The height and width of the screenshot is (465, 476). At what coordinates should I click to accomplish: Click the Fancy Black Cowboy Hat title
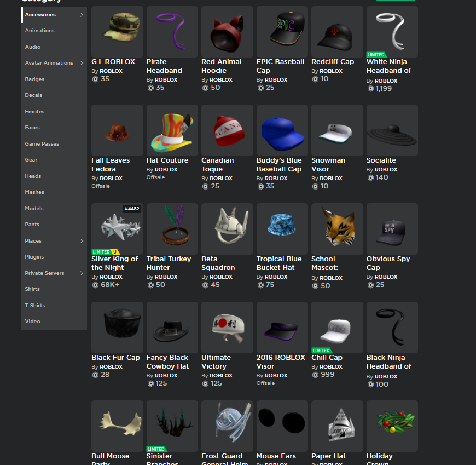(x=167, y=361)
